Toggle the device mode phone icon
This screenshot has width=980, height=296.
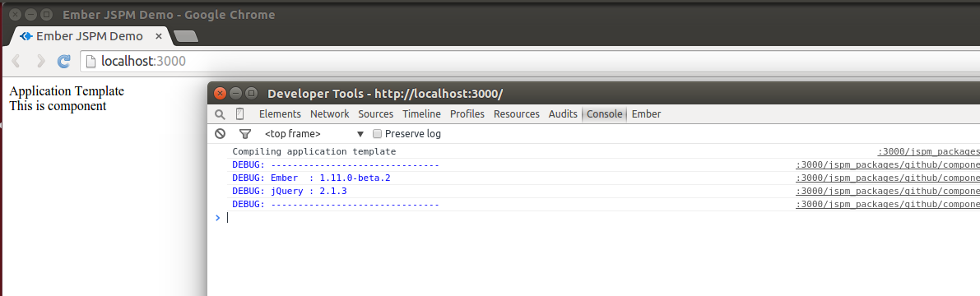[x=240, y=113]
